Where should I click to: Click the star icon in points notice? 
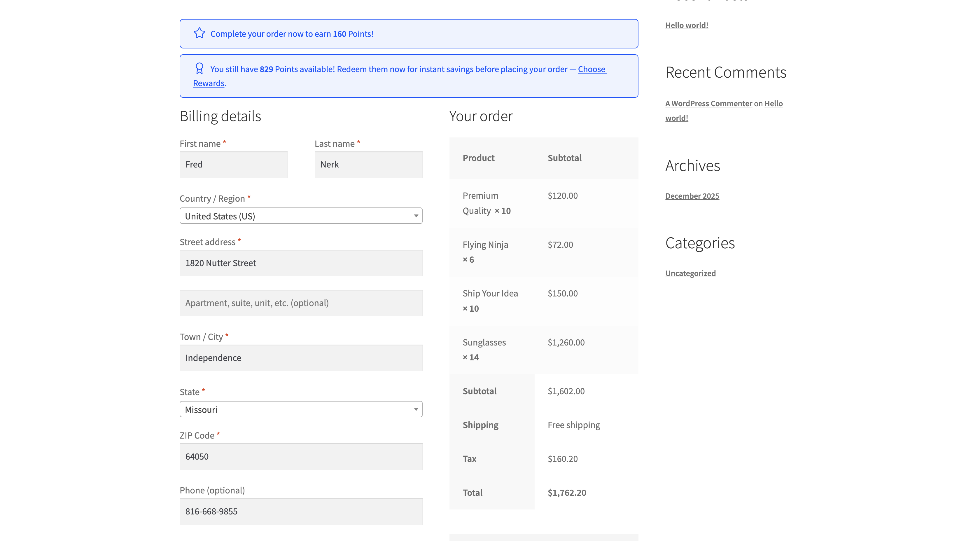click(199, 33)
